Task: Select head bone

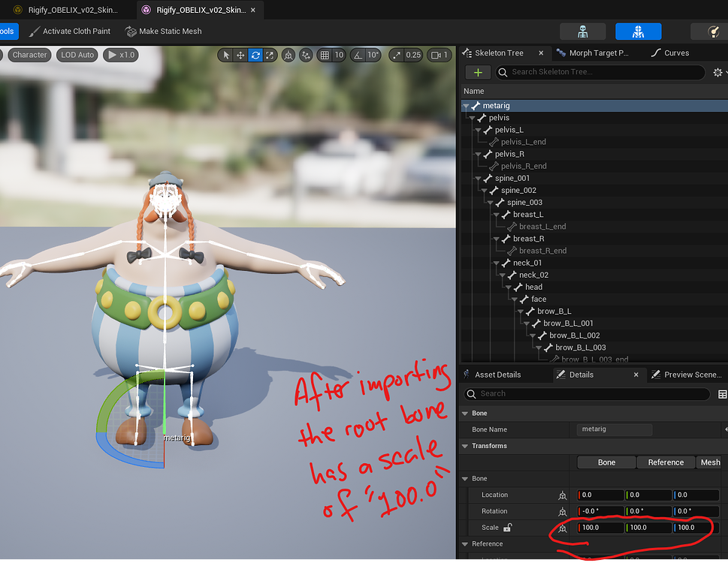Action: (x=533, y=287)
